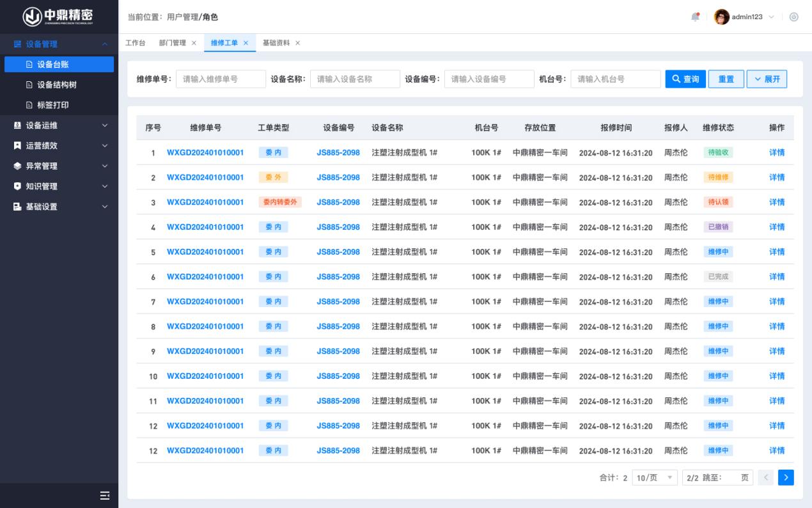
Task: Close the 部门管理 tab
Action: pyautogui.click(x=194, y=43)
